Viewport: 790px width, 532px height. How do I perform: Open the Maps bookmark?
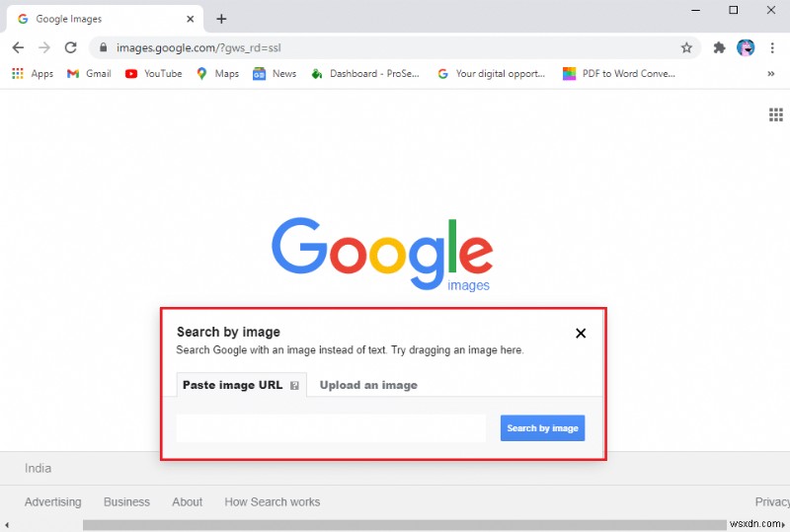click(217, 74)
